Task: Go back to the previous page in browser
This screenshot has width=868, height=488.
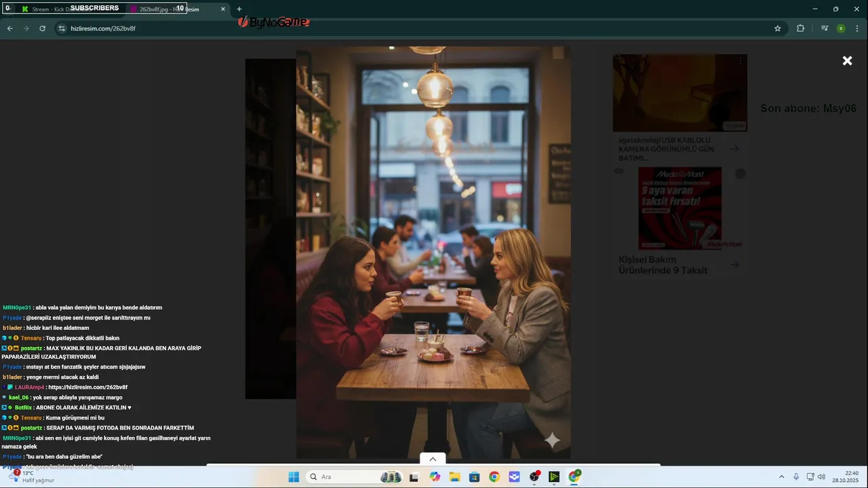Action: point(9,28)
